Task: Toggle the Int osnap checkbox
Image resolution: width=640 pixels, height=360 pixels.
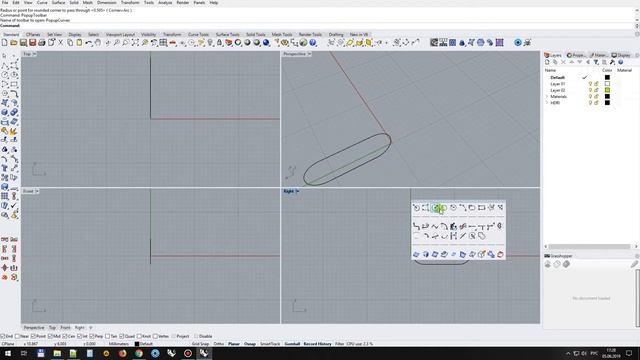Action: point(80,336)
